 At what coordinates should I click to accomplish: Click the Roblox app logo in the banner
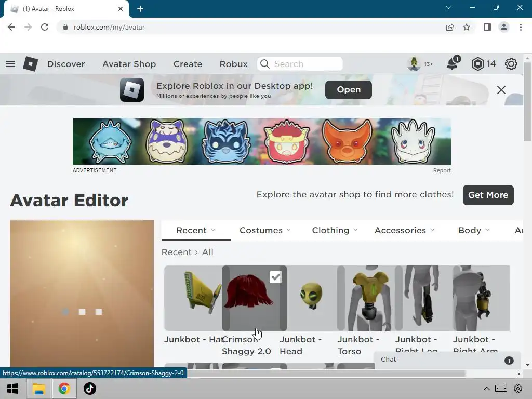tap(131, 90)
